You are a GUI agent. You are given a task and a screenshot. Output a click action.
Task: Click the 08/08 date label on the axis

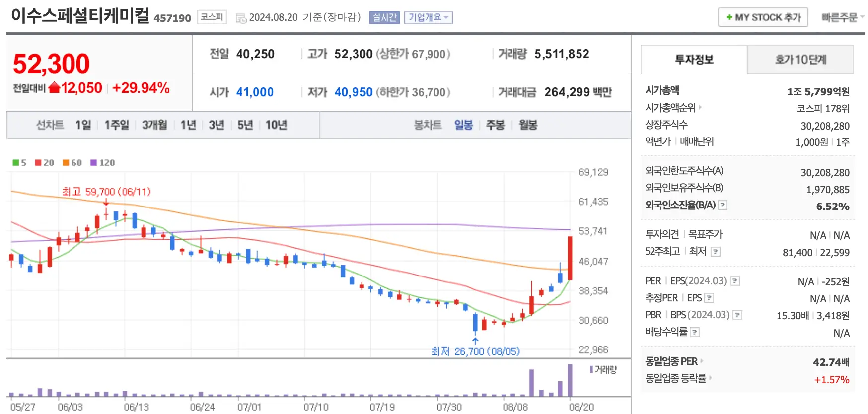tap(515, 407)
